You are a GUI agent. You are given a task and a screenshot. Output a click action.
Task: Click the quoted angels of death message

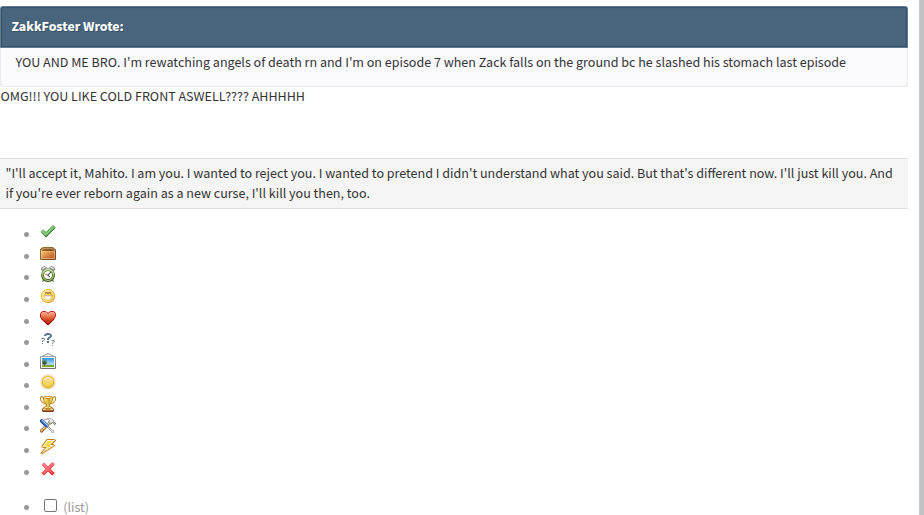(x=430, y=62)
